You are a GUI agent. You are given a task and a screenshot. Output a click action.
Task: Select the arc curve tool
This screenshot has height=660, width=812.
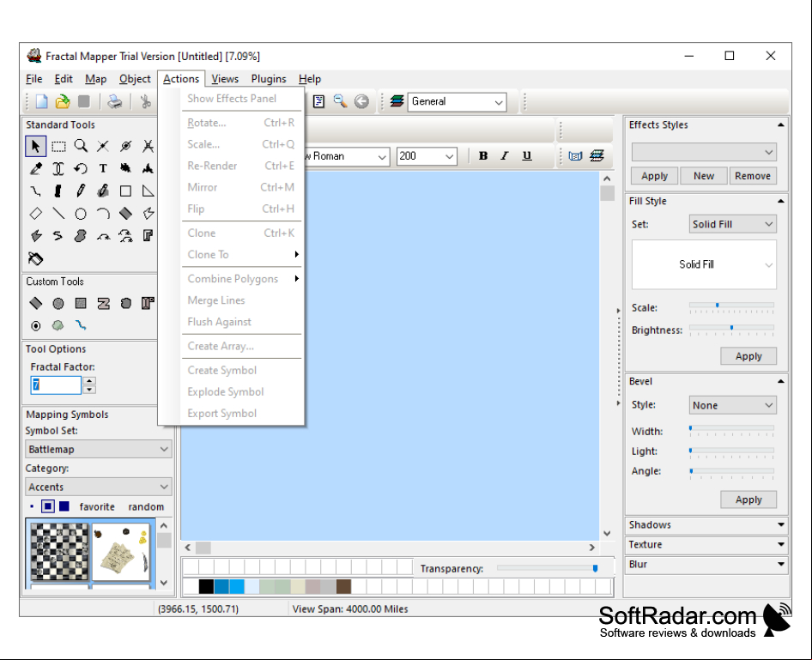(103, 213)
